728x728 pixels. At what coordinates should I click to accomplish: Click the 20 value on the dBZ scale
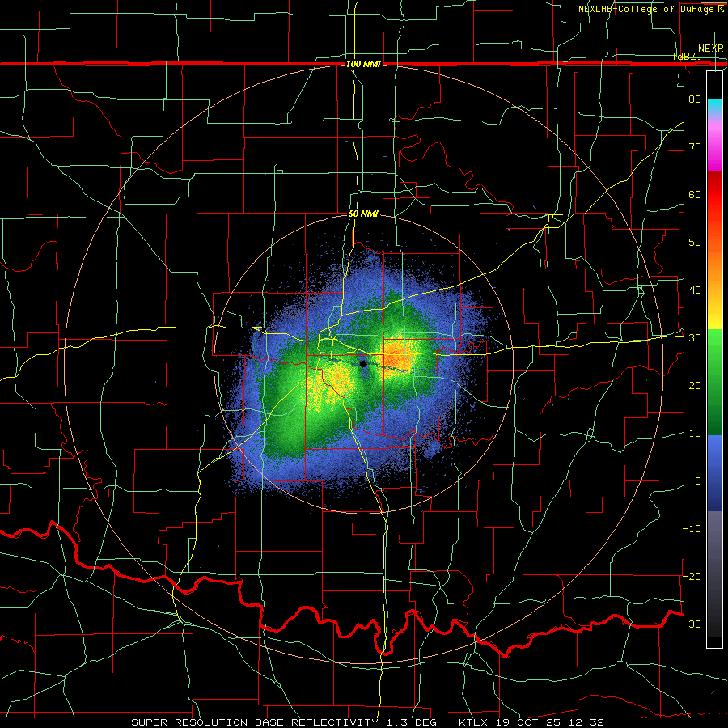coord(695,386)
